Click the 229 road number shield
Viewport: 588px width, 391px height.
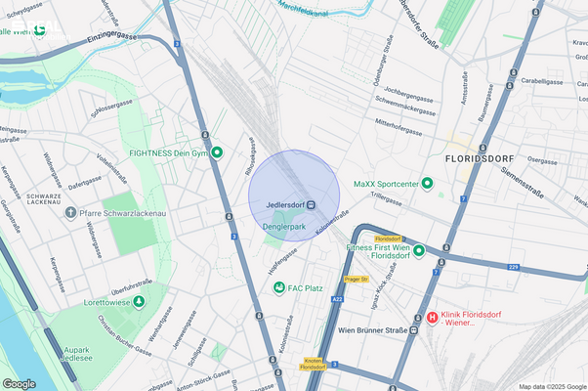[x=514, y=267]
